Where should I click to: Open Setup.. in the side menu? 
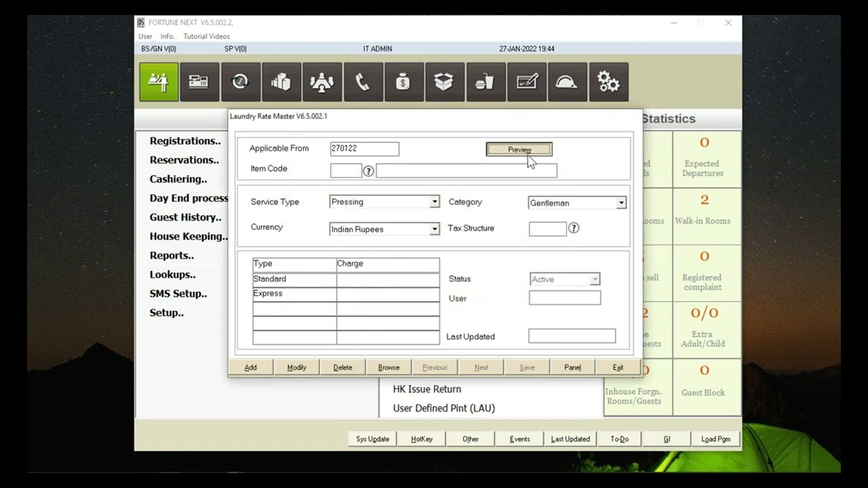pyautogui.click(x=167, y=312)
